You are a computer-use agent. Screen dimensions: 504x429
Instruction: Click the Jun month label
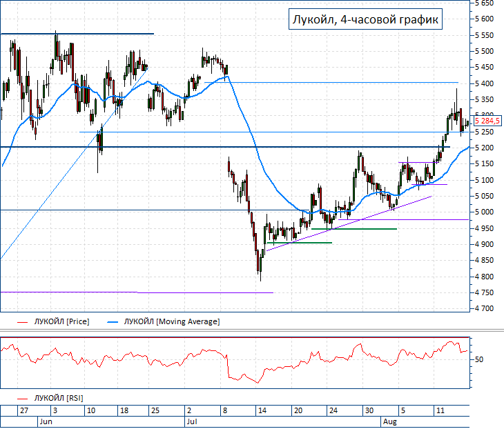(x=46, y=422)
